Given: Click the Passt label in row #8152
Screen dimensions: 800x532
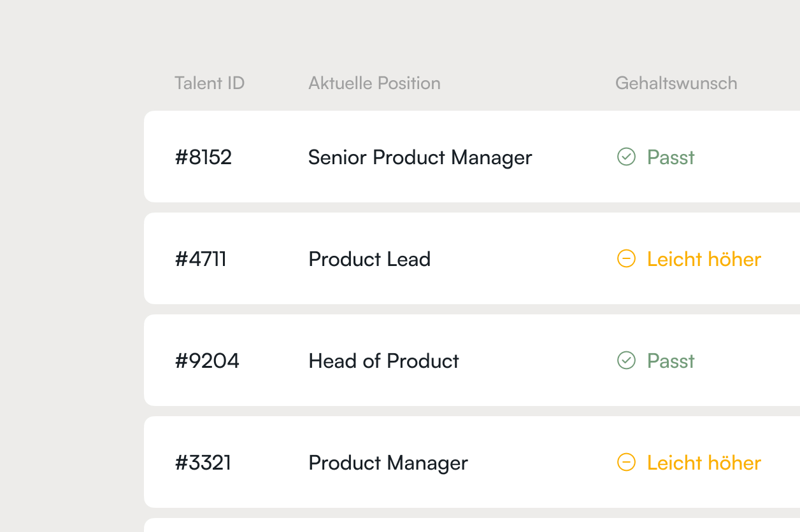Looking at the screenshot, I should [x=671, y=157].
